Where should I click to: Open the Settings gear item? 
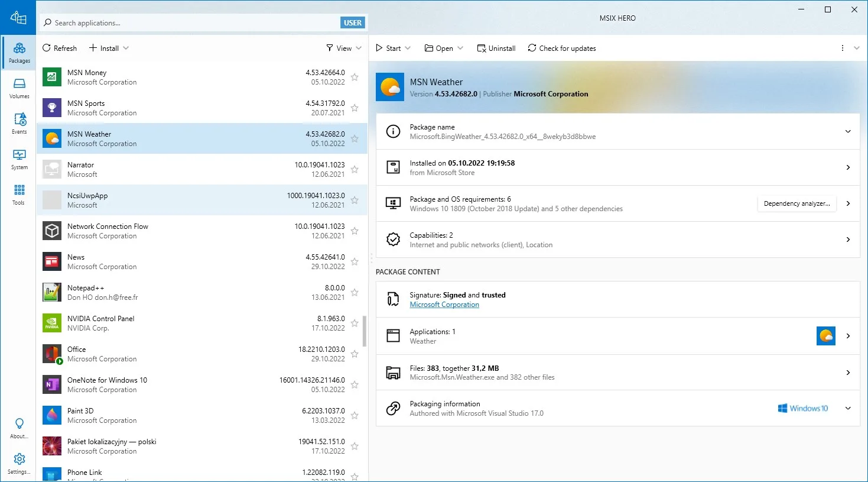(x=19, y=464)
